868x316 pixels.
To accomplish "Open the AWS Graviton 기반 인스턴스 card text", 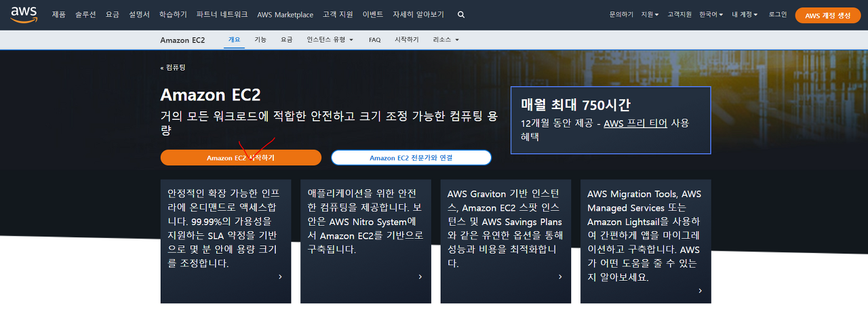I will click(x=505, y=229).
